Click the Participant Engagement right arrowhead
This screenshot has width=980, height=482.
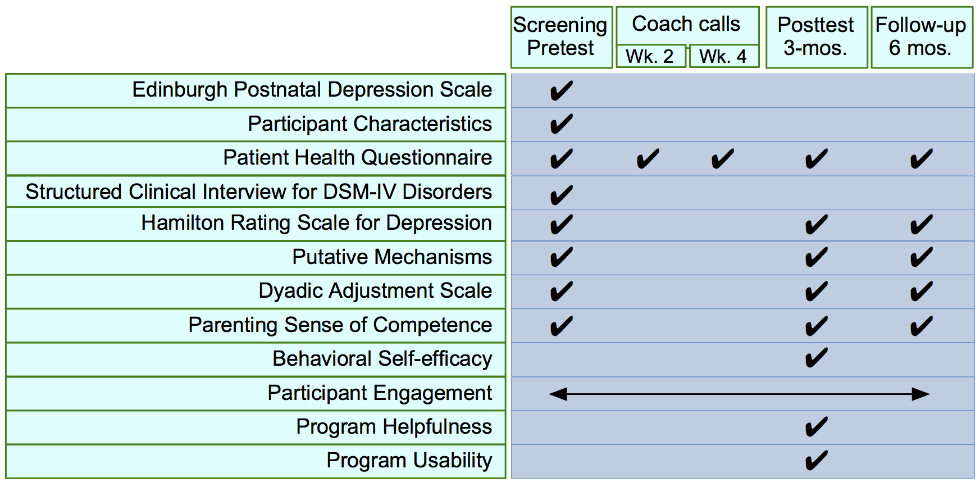coord(920,394)
